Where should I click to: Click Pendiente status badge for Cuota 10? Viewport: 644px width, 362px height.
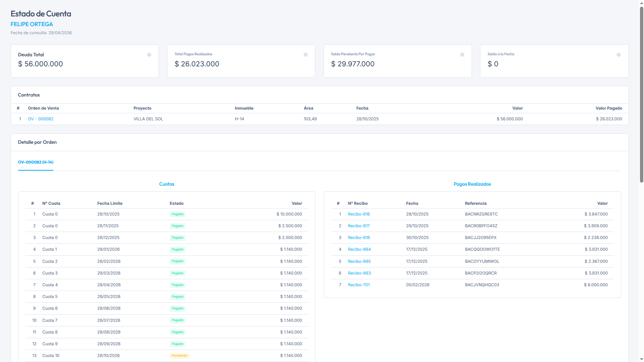click(x=179, y=356)
